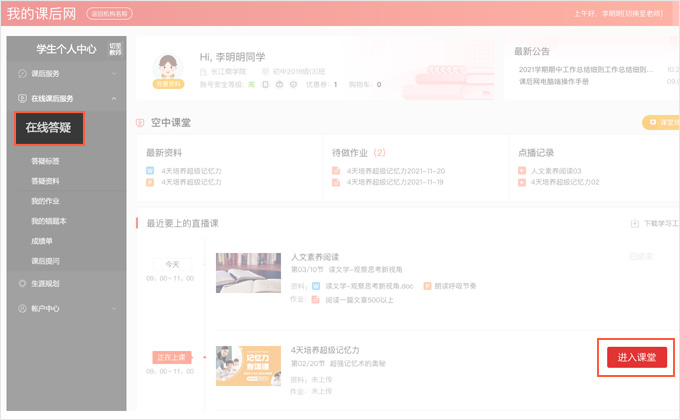
Task: Open 我的作业 in the sidebar submenu
Action: pos(45,201)
